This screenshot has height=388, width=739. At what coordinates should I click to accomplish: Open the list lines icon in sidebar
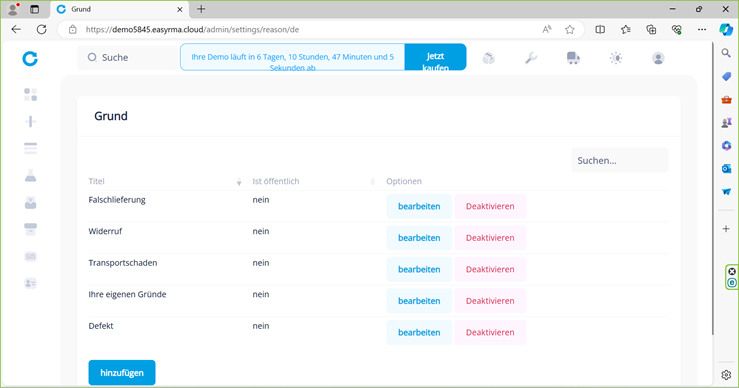tap(31, 149)
